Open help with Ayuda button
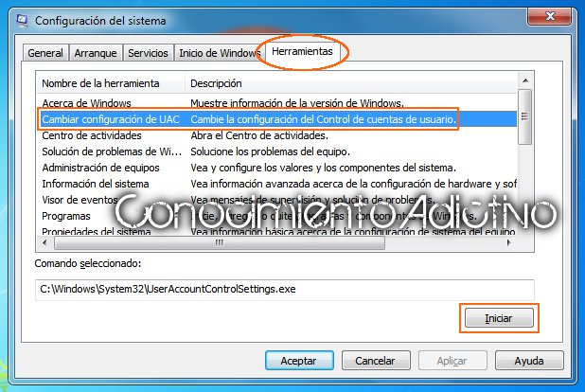The height and width of the screenshot is (392, 585). tap(529, 360)
